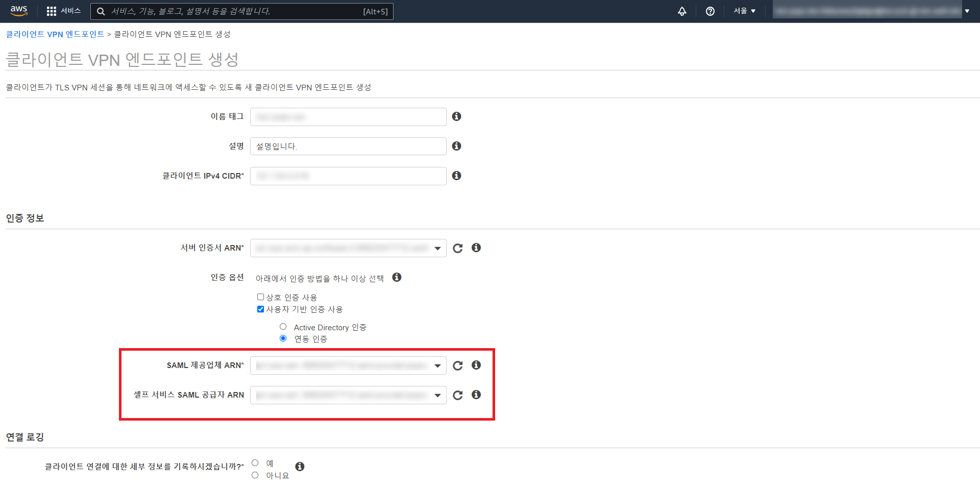
Task: Show info icon next to 인증 옵션
Action: [397, 277]
